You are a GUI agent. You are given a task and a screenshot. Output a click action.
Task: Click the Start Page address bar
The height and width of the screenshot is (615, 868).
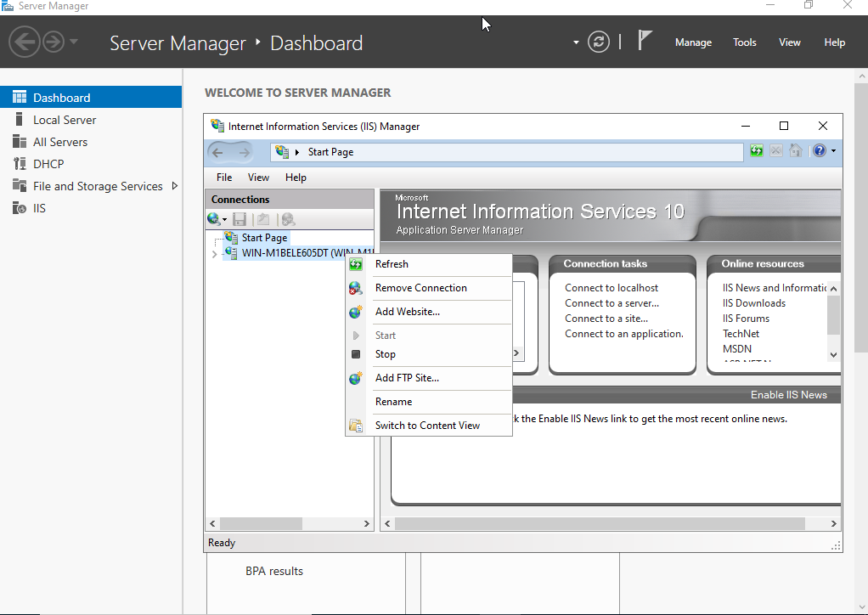coord(506,152)
